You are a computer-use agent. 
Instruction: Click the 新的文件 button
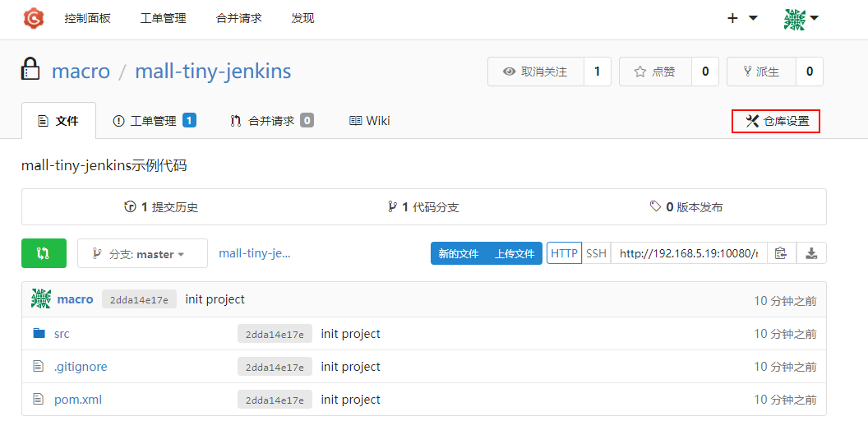(459, 253)
